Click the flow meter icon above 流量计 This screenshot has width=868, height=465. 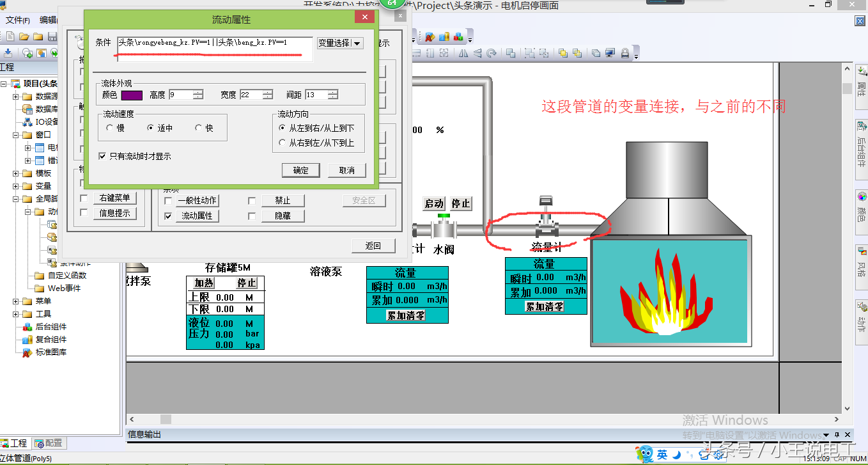545,216
